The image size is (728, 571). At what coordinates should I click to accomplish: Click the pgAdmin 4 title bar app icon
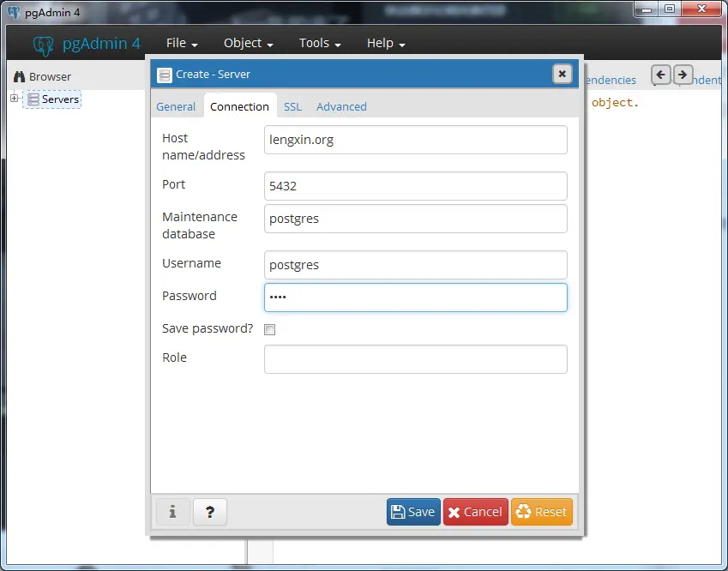(14, 12)
